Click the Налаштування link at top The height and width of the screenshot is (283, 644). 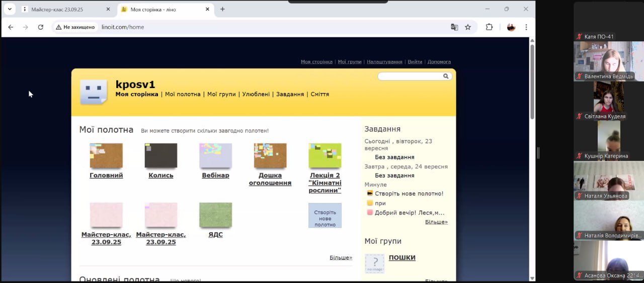(x=384, y=62)
